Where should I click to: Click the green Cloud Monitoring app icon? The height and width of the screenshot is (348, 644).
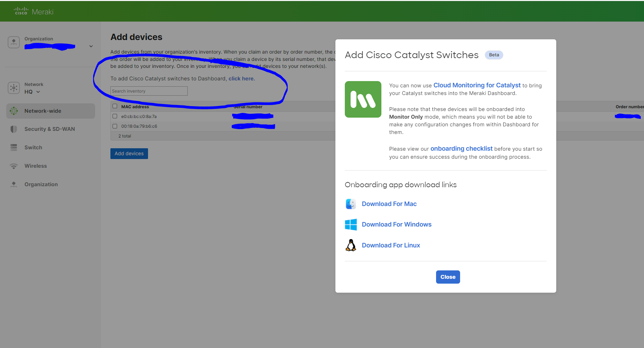tap(363, 99)
